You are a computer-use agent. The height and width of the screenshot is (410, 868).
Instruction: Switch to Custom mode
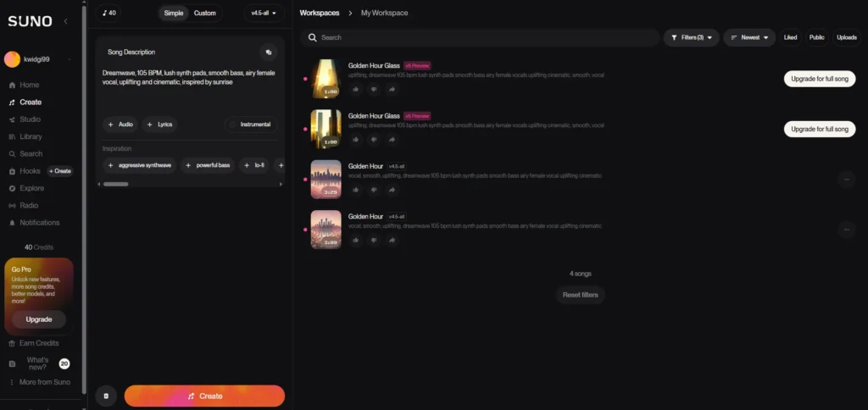click(x=205, y=14)
